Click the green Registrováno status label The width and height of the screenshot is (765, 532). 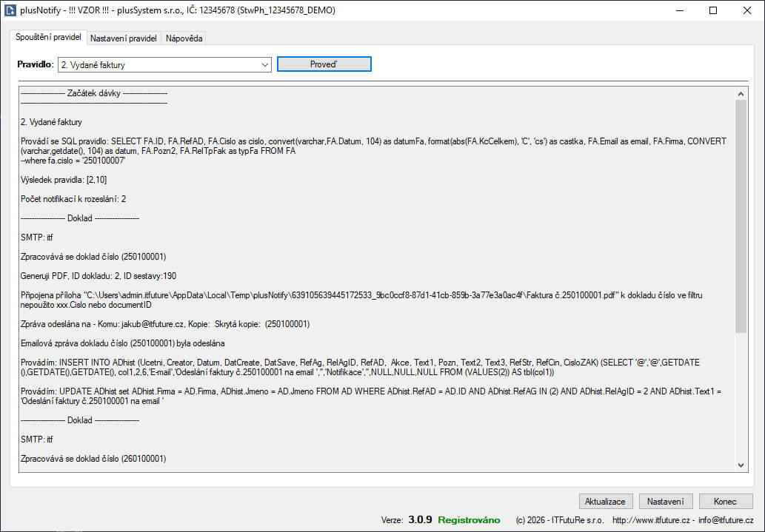click(469, 520)
